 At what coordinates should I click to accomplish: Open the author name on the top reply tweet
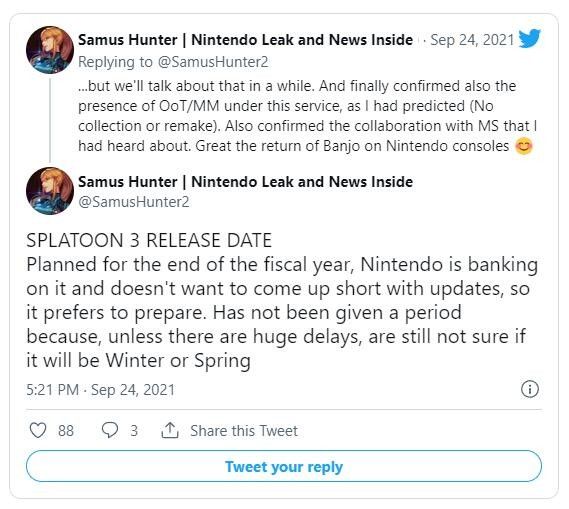245,40
